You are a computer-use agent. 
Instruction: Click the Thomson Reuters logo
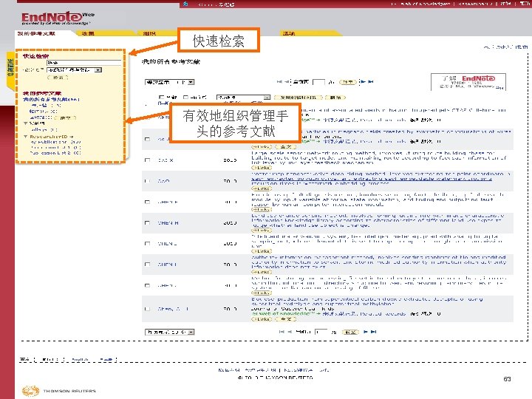[58, 391]
